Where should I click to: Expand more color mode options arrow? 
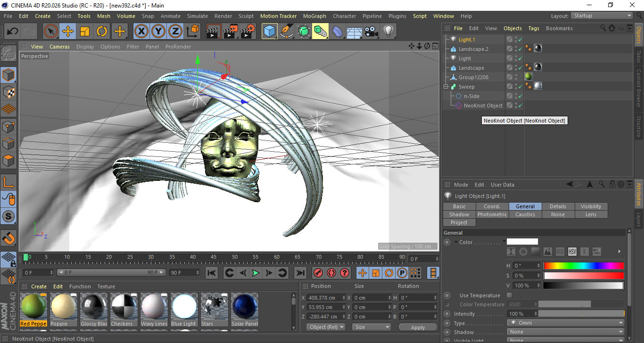(x=619, y=252)
